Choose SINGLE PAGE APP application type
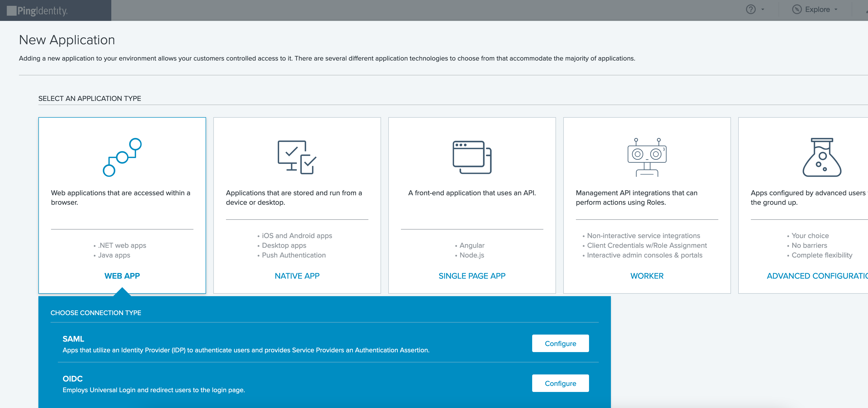868x408 pixels. click(472, 276)
